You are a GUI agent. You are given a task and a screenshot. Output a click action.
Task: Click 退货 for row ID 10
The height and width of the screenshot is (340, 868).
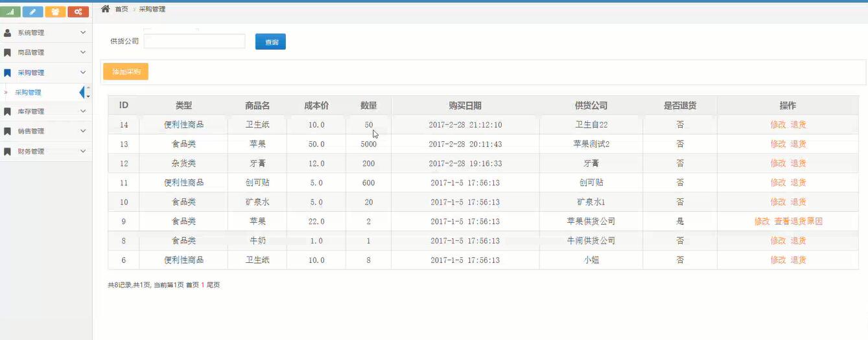(x=798, y=202)
